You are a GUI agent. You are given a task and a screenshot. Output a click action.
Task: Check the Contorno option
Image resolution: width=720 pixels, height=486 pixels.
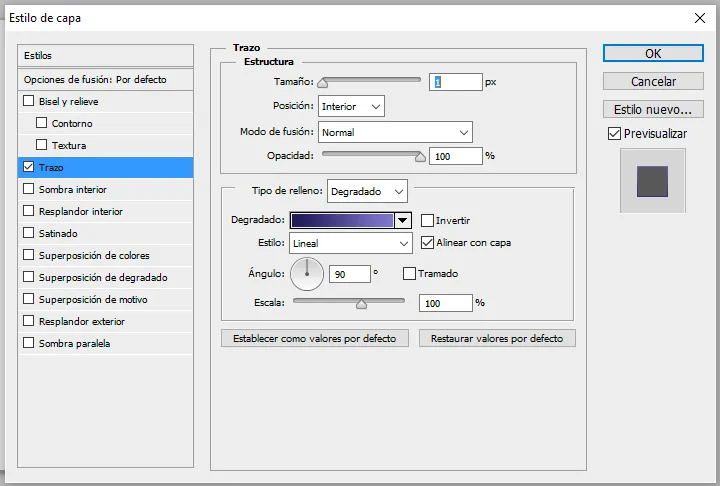pos(41,123)
